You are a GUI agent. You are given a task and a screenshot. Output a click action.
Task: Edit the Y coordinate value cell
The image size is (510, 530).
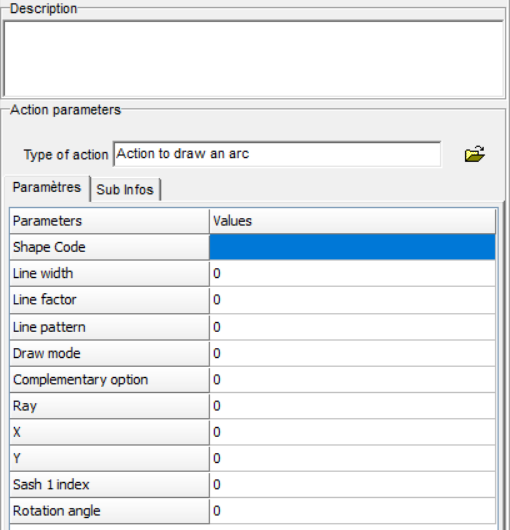pos(353,458)
